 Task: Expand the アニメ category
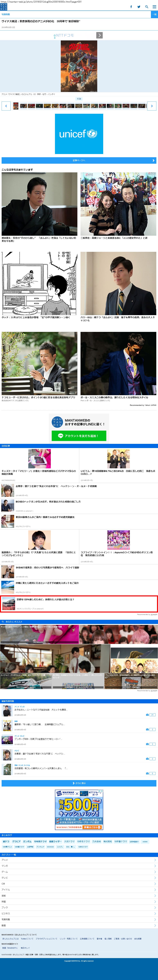coord(79,860)
